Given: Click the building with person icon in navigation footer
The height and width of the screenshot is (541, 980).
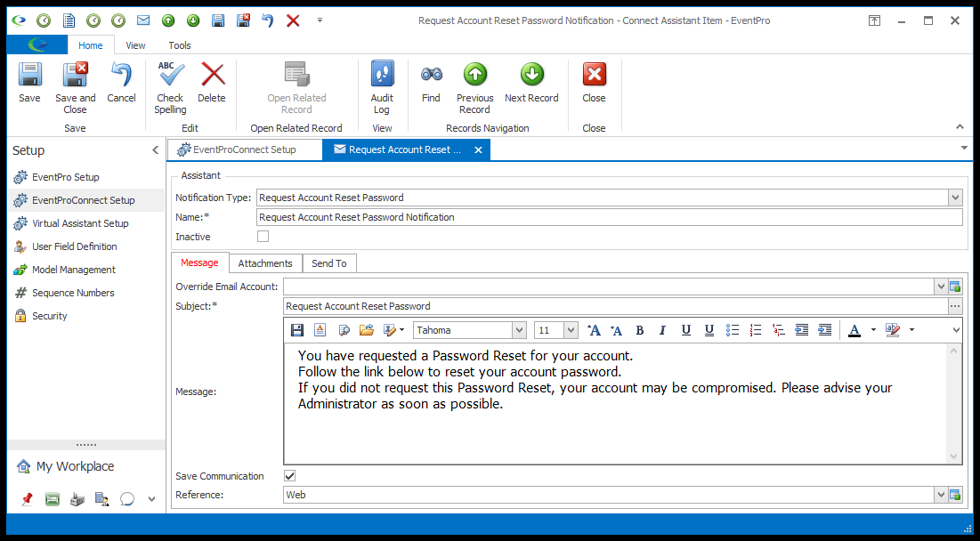Looking at the screenshot, I should point(101,499).
